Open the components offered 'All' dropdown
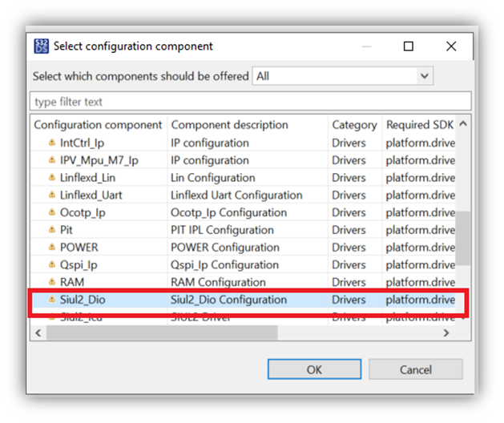 [343, 76]
